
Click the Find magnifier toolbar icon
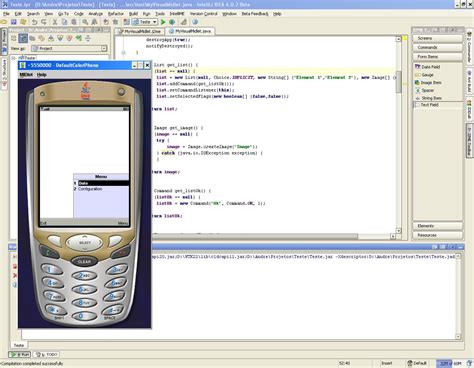pyautogui.click(x=85, y=22)
